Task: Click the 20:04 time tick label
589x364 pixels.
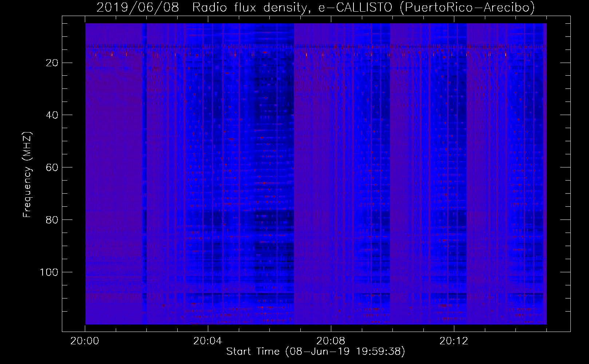Action: 207,341
